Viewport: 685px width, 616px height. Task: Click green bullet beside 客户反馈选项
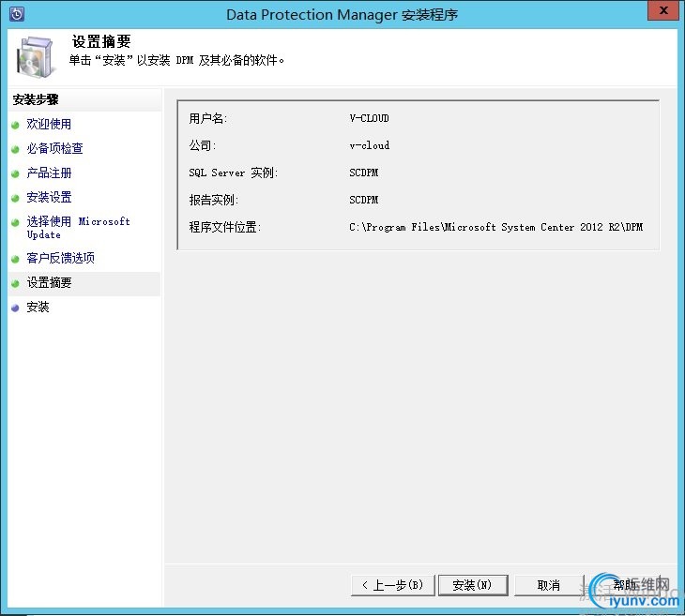[15, 260]
